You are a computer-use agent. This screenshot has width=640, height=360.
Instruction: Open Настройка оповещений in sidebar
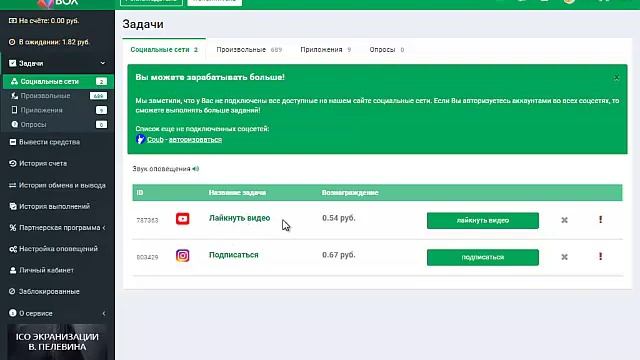coord(57,249)
